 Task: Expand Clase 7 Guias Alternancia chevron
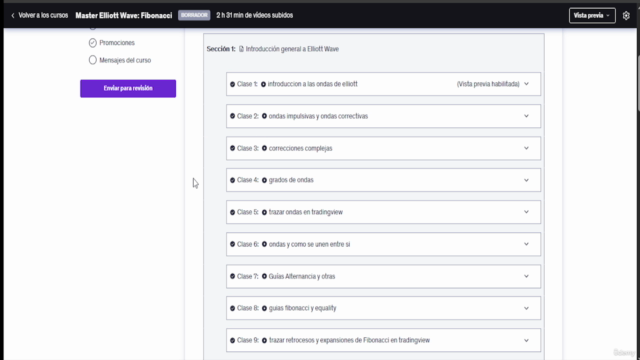point(526,276)
